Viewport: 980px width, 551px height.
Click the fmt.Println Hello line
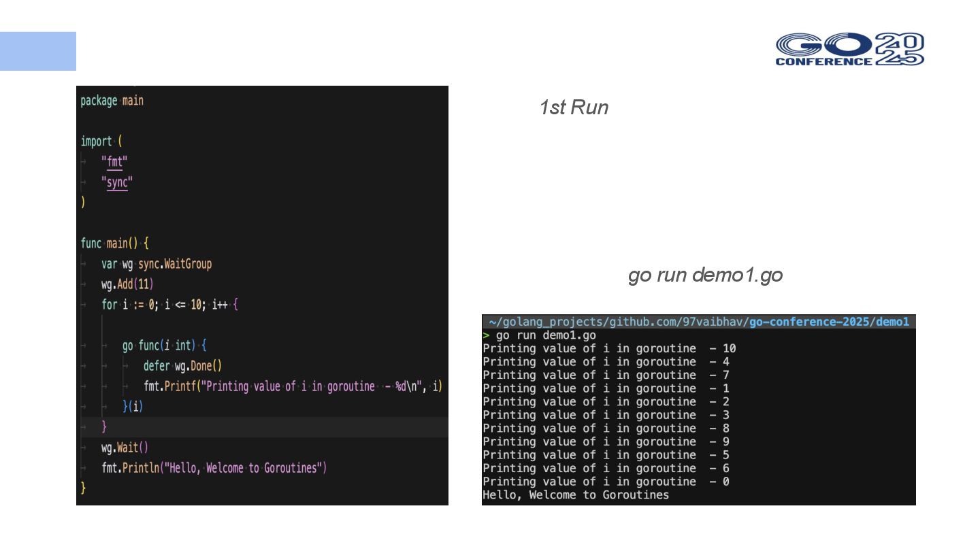point(214,468)
